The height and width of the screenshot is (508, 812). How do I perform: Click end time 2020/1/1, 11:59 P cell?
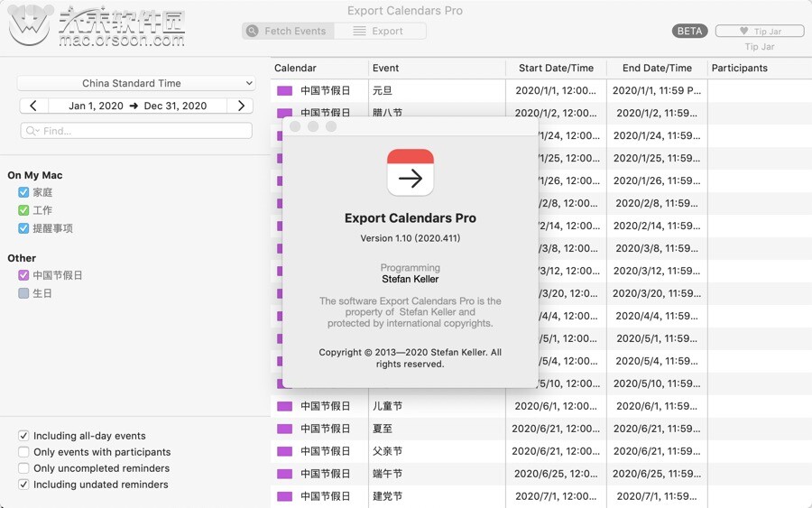tap(657, 90)
